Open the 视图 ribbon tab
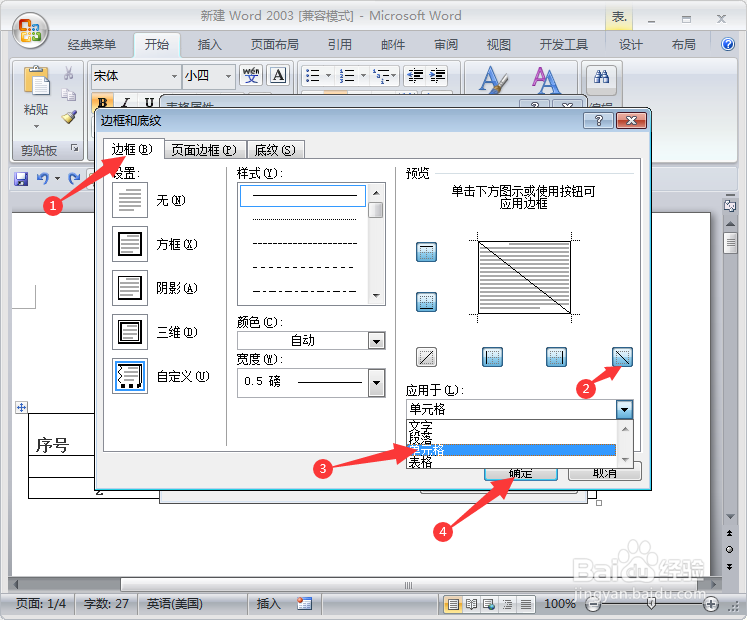The height and width of the screenshot is (620, 747). pos(498,44)
